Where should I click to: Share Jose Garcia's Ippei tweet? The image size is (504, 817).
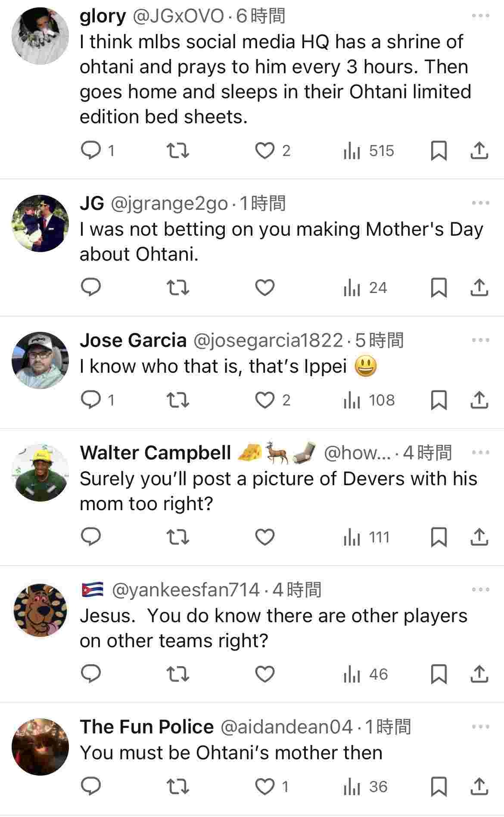pyautogui.click(x=479, y=400)
